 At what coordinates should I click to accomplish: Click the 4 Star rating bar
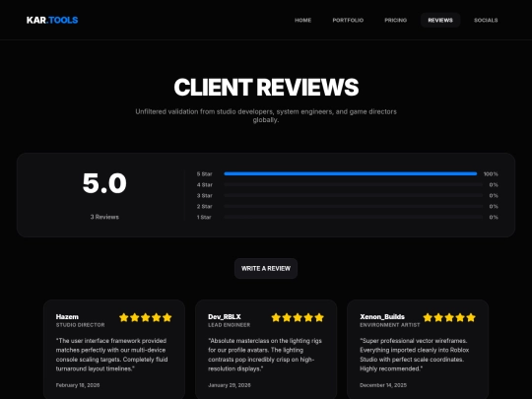click(x=354, y=184)
